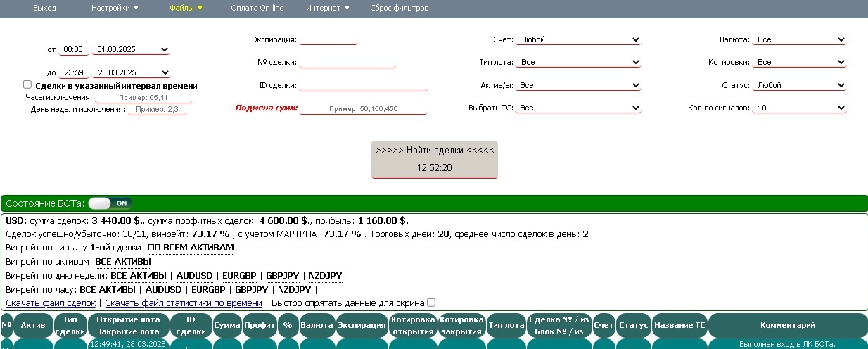Click ВСЕ АКТИВЫ in Винрейт по активам
The width and height of the screenshot is (868, 349).
click(x=123, y=261)
